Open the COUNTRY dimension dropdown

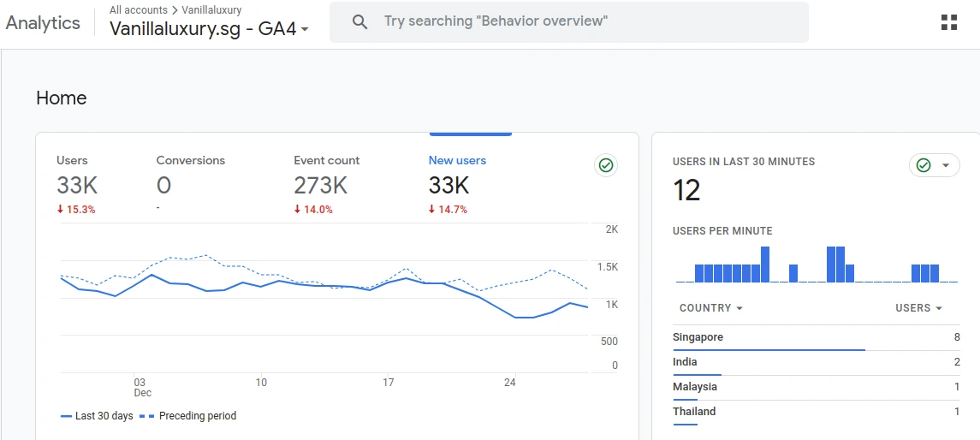click(711, 308)
